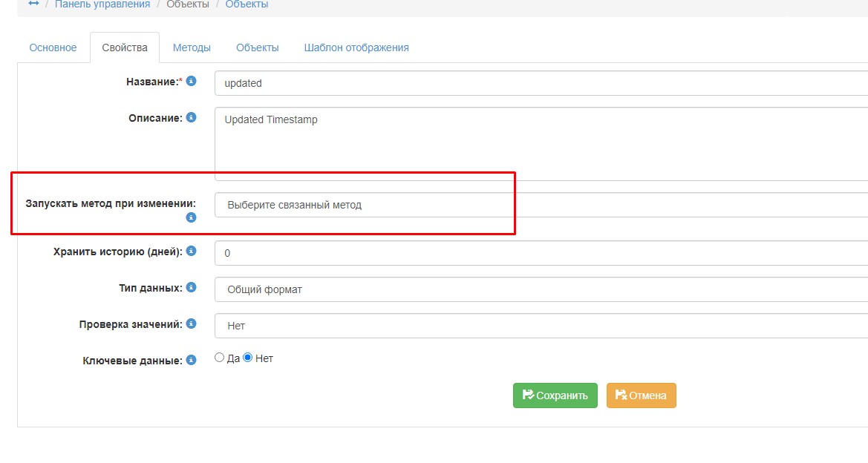
Task: Switch to the Методы tab
Action: pyautogui.click(x=192, y=47)
